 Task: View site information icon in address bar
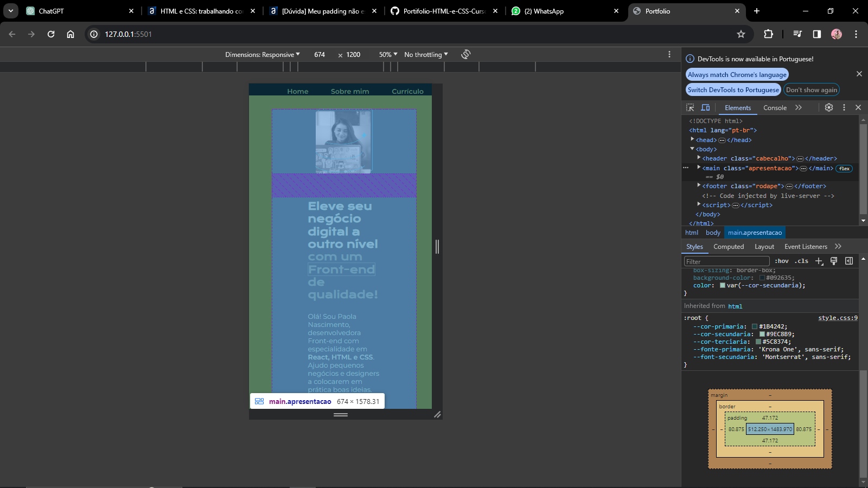pos(94,34)
